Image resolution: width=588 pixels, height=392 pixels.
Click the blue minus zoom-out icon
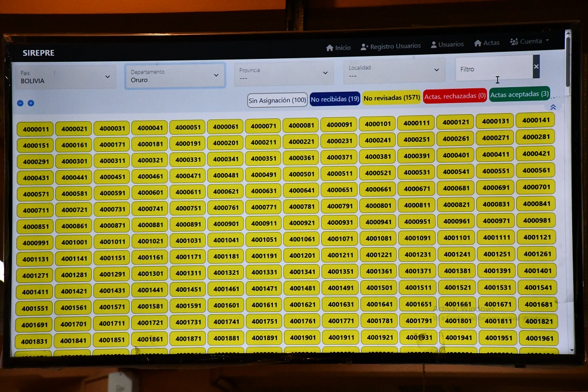(x=20, y=103)
